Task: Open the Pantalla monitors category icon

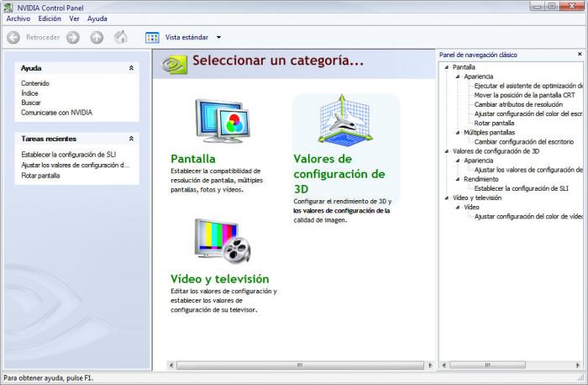Action: [223, 120]
